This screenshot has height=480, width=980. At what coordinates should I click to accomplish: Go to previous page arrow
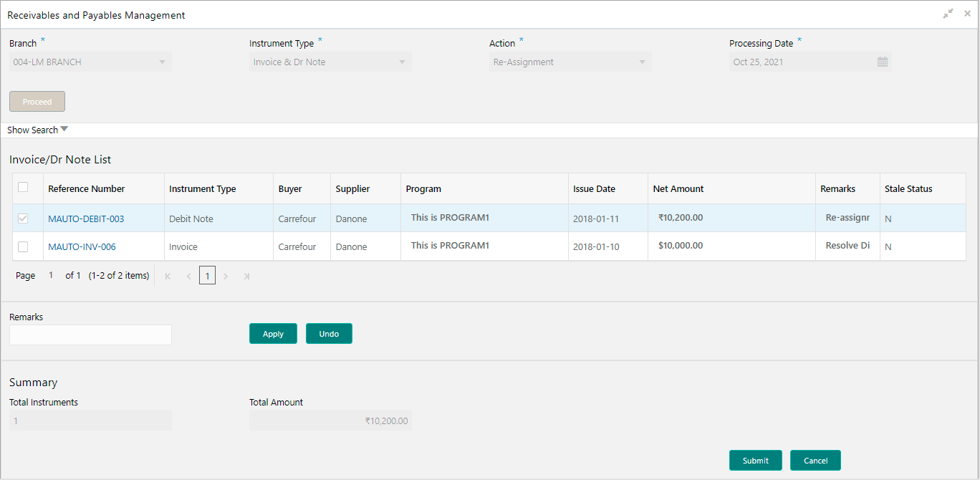coord(188,276)
